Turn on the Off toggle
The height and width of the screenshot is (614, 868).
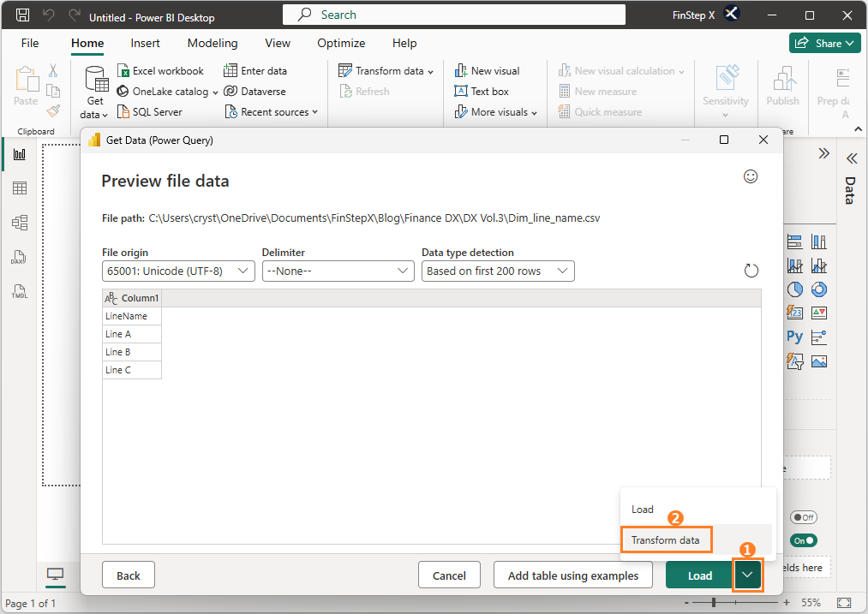(804, 517)
